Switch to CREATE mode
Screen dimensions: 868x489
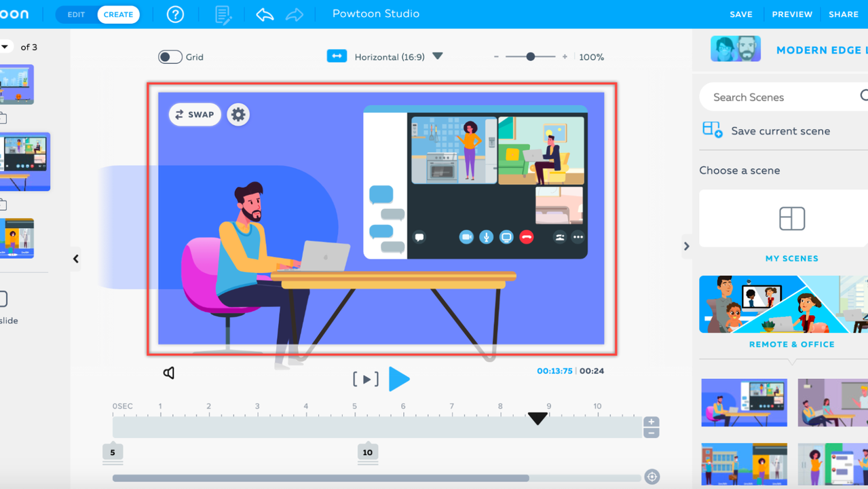(x=118, y=14)
